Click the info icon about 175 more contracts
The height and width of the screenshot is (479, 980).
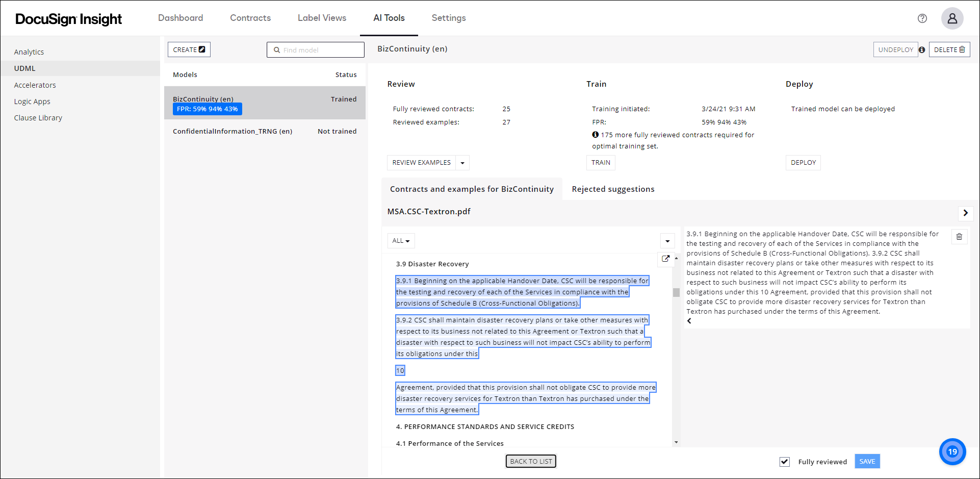[x=595, y=135]
